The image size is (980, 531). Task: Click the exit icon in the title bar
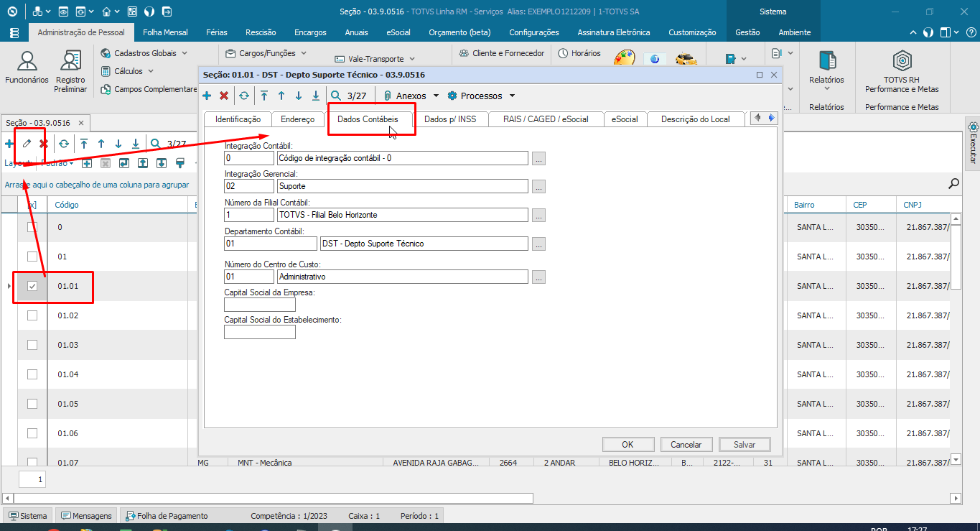[x=167, y=11]
